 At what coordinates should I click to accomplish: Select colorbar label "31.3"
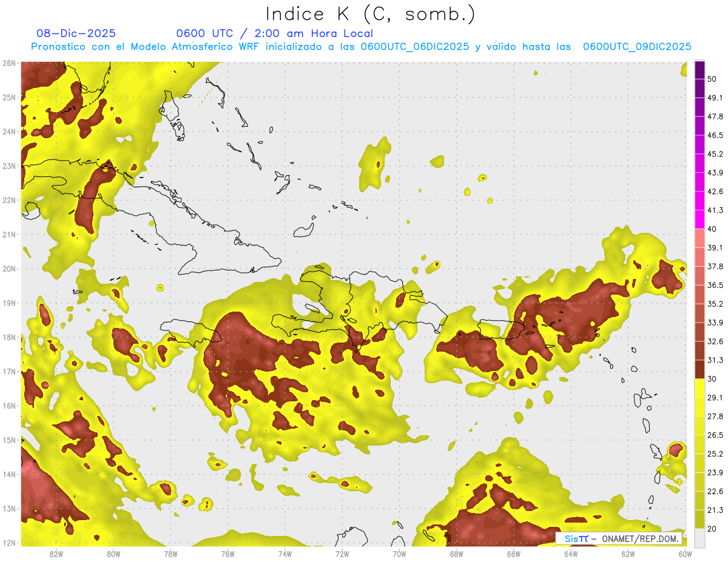pos(715,360)
